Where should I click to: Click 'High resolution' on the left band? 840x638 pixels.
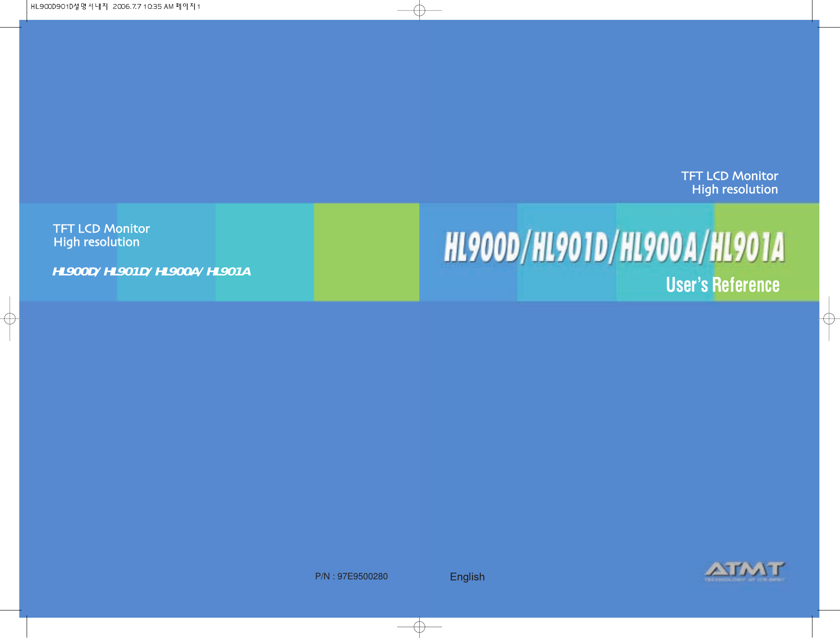coord(97,242)
